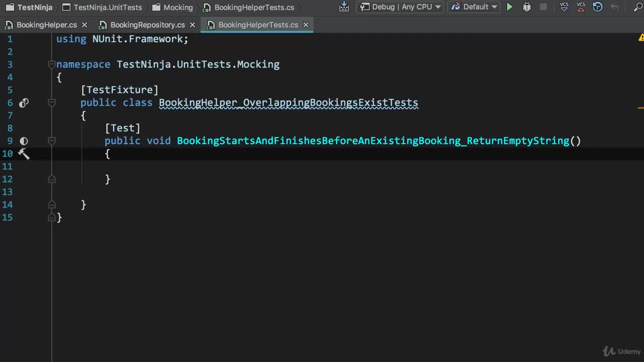Click the yellow warning indicator above editor scrollbar

tap(641, 38)
